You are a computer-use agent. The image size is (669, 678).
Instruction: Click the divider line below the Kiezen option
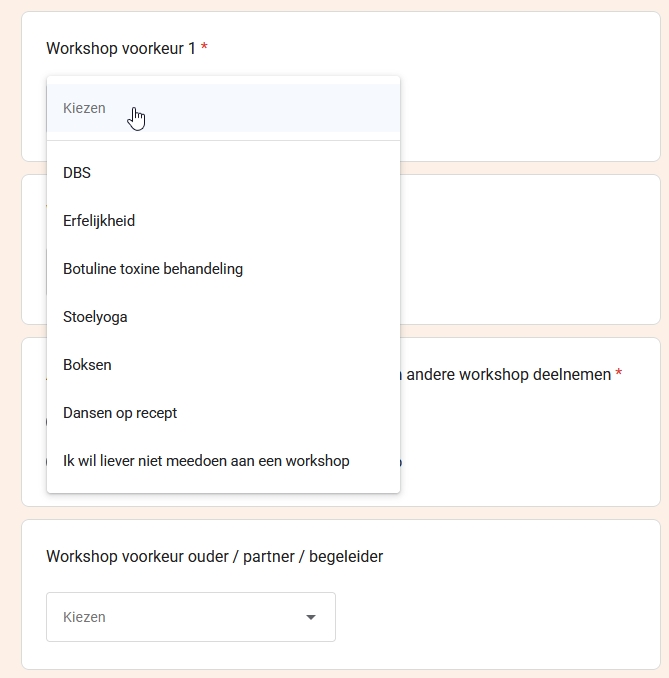coord(223,141)
